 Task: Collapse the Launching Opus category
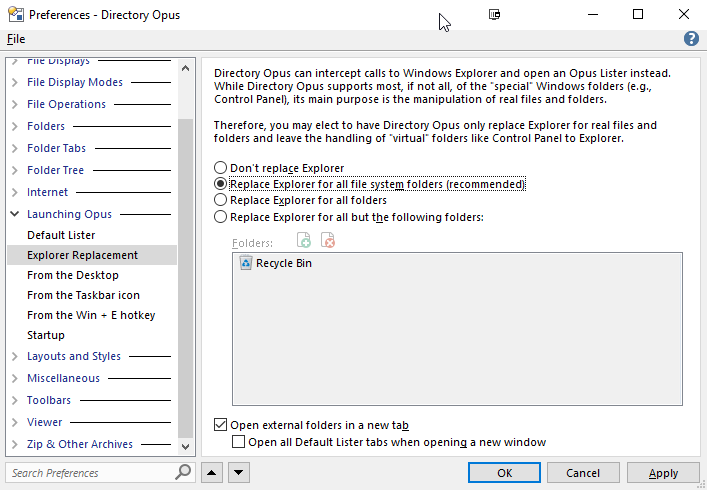click(x=15, y=214)
